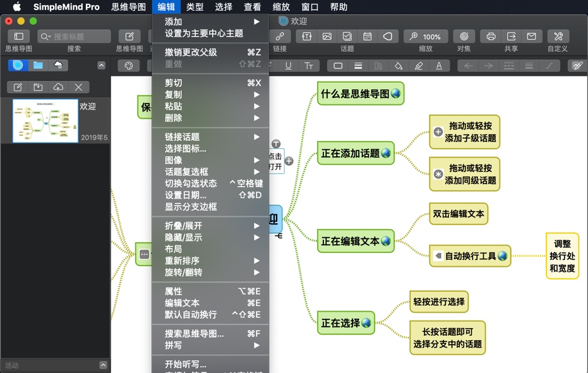Choose 选择图标... menu item
588x373 pixels.
(x=210, y=149)
